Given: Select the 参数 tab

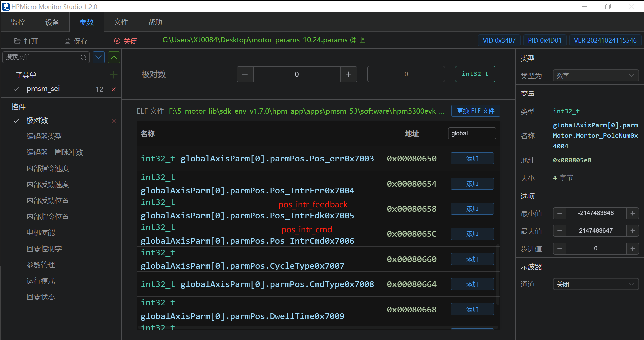Looking at the screenshot, I should [87, 22].
